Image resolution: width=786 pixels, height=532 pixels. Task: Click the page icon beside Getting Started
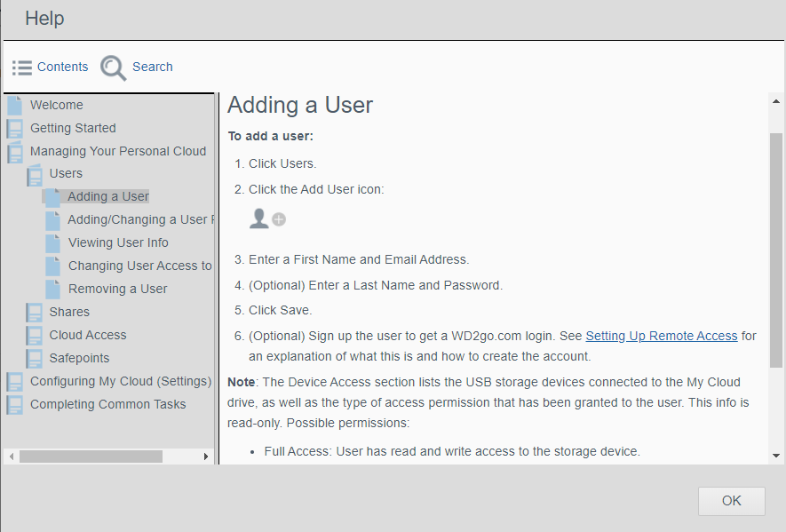coord(14,128)
